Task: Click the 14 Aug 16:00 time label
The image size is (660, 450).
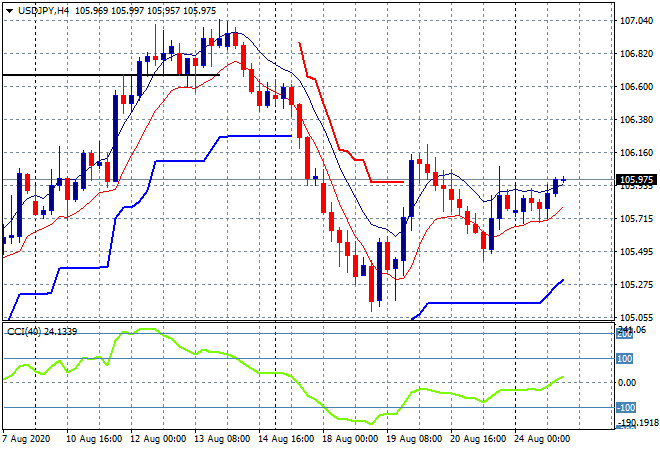Action: (x=286, y=439)
